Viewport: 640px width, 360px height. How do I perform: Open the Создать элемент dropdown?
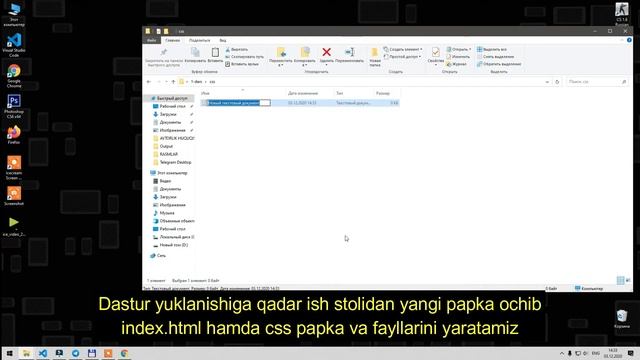point(402,49)
